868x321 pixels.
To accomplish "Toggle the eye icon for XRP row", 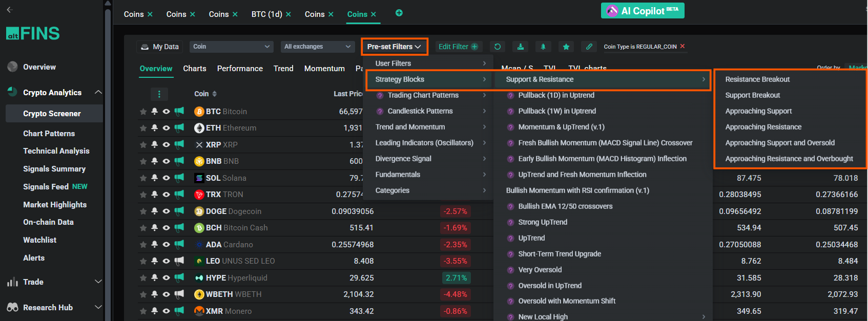I will pyautogui.click(x=166, y=145).
